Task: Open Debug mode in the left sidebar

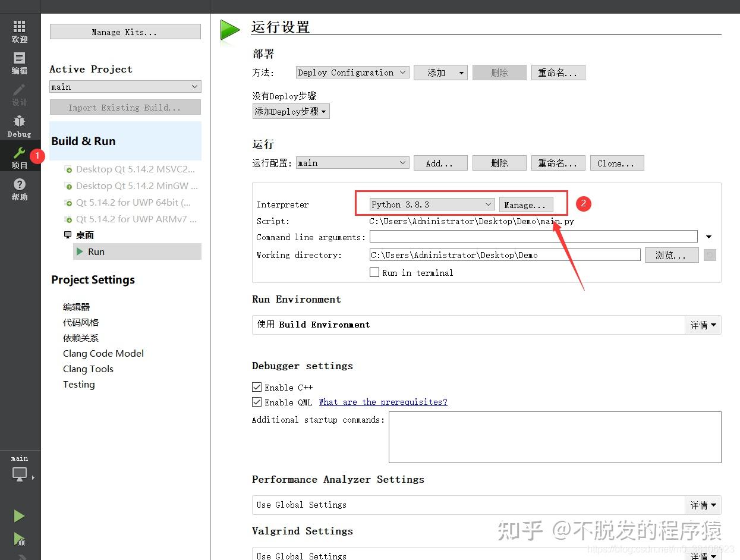Action: click(x=20, y=125)
